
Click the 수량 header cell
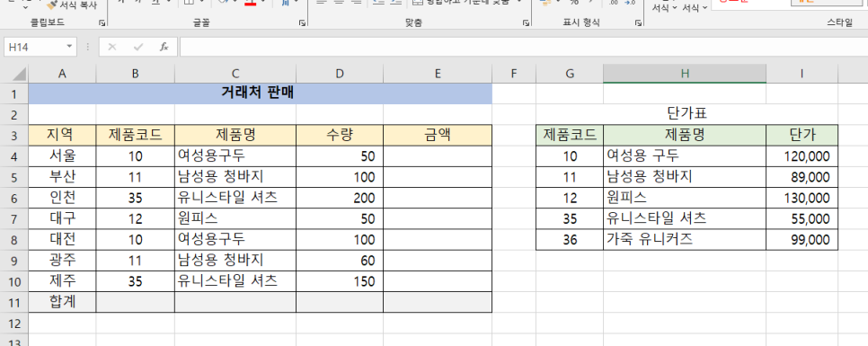pos(340,136)
